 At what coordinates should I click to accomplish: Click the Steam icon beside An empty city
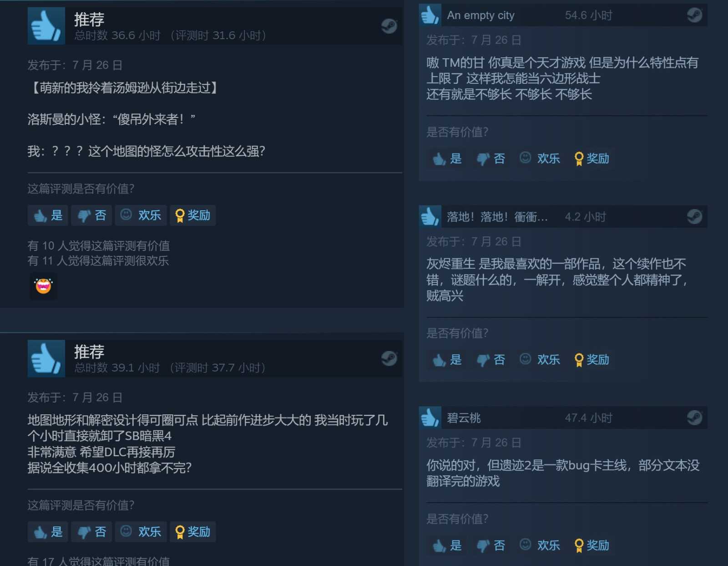pyautogui.click(x=694, y=15)
